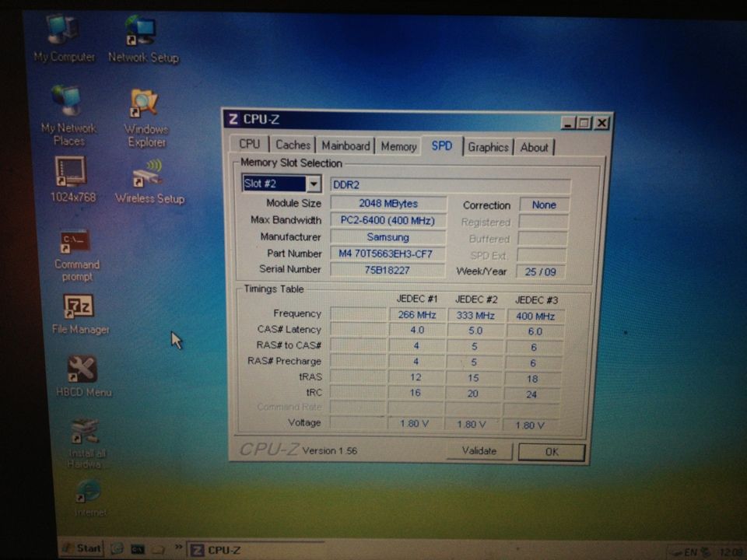Click the 5.0 CAS# Latency value
The width and height of the screenshot is (747, 560).
pos(475,331)
